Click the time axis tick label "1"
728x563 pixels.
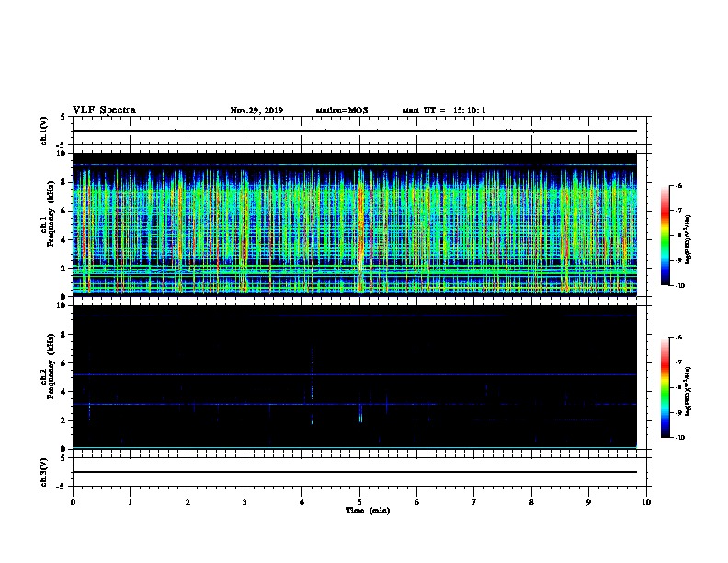pos(130,502)
